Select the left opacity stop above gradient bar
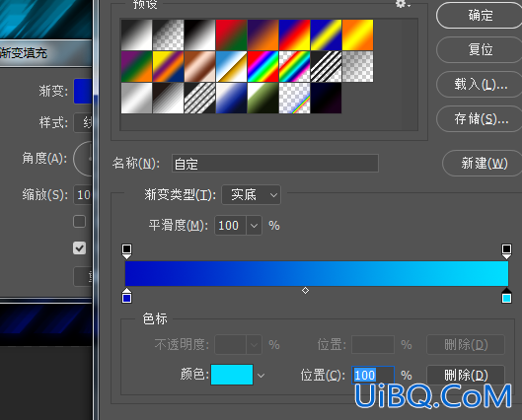The image size is (522, 420). tap(126, 251)
